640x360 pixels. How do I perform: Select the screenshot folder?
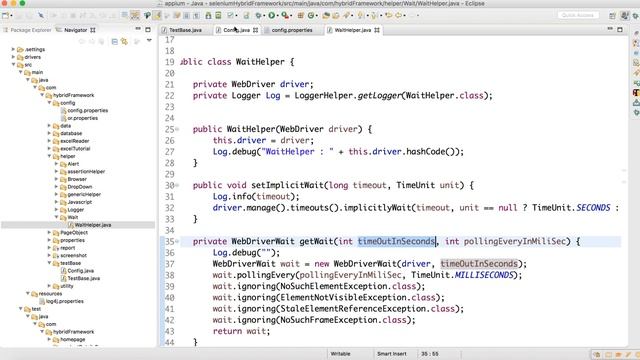pos(70,256)
